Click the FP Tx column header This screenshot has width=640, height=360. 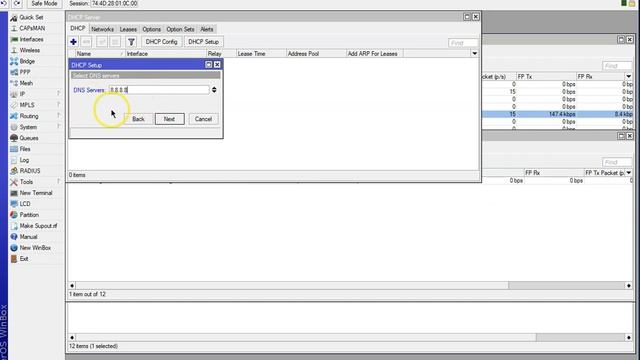point(546,76)
